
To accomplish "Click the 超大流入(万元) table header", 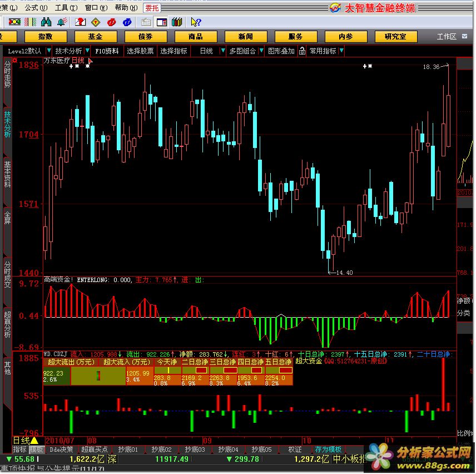I will tap(127, 362).
